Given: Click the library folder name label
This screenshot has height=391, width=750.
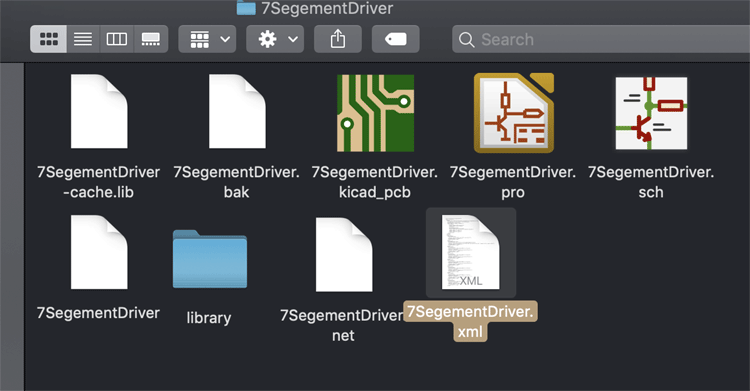Looking at the screenshot, I should (209, 318).
